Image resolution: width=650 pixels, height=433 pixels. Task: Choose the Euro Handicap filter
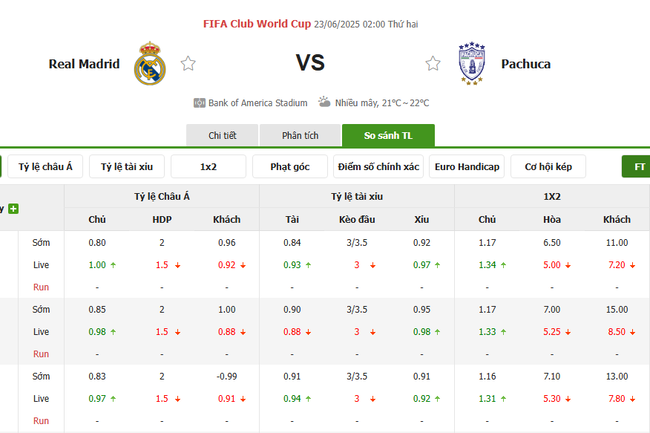pos(468,167)
